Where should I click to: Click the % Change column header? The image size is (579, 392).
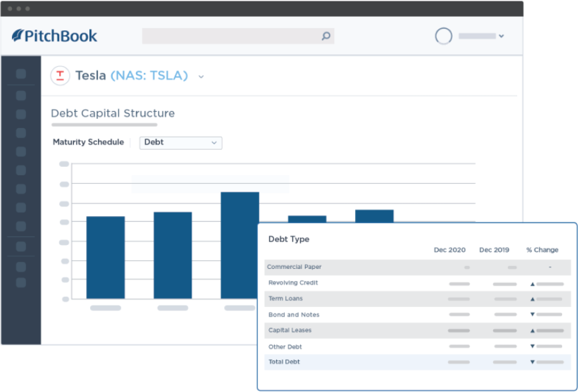click(x=542, y=250)
